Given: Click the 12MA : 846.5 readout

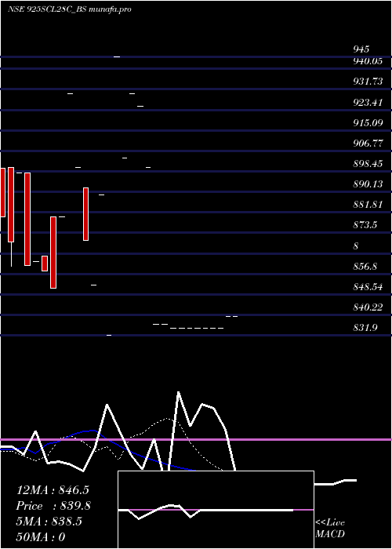Looking at the screenshot, I should click(x=53, y=490).
